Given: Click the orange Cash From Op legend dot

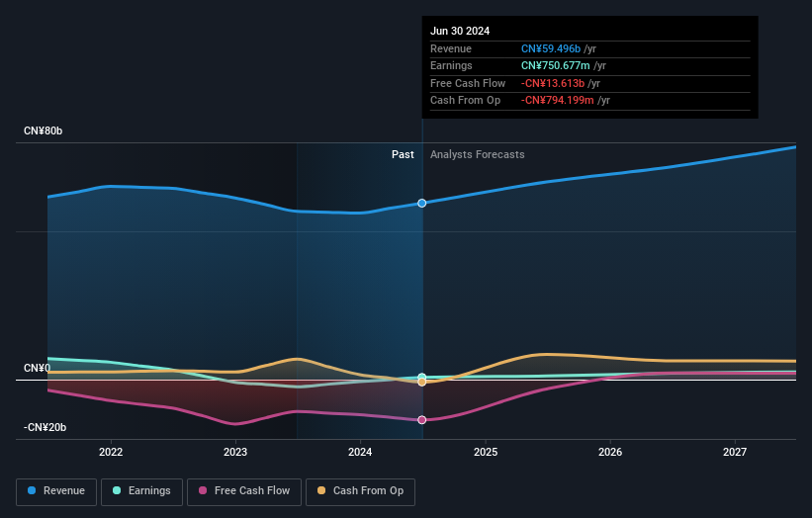Looking at the screenshot, I should (x=321, y=490).
